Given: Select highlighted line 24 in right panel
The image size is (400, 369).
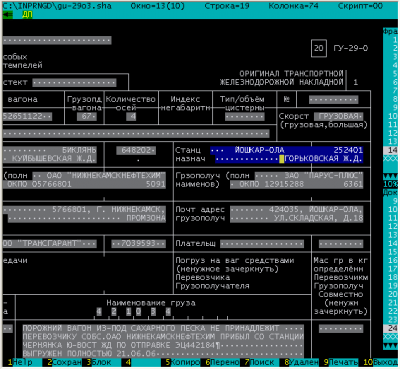Looking at the screenshot, I should pos(391,328).
